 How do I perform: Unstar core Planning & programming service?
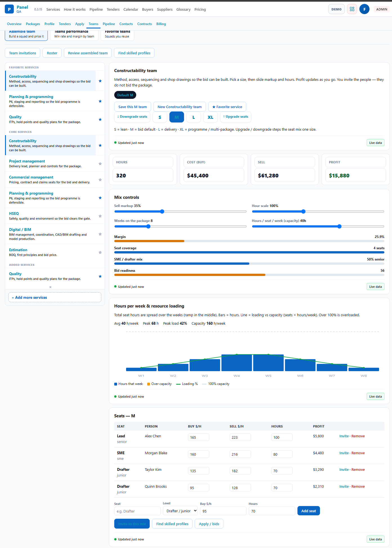100,198
